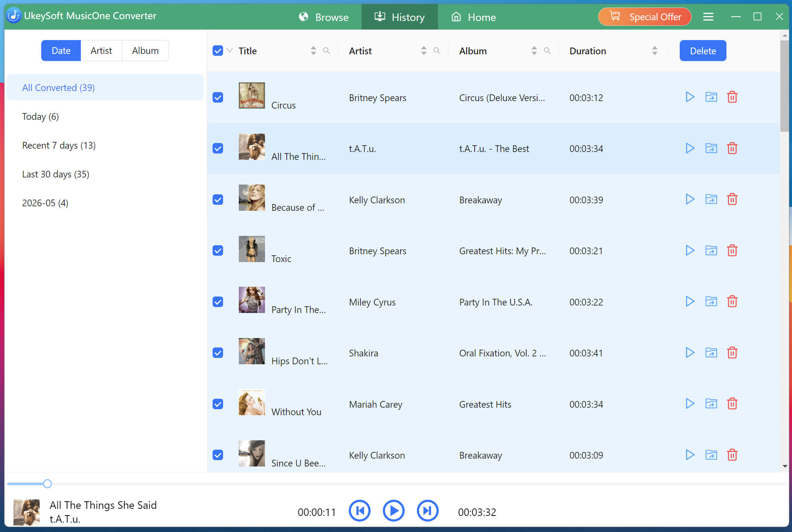Click the playback progress slider handle

(47, 484)
